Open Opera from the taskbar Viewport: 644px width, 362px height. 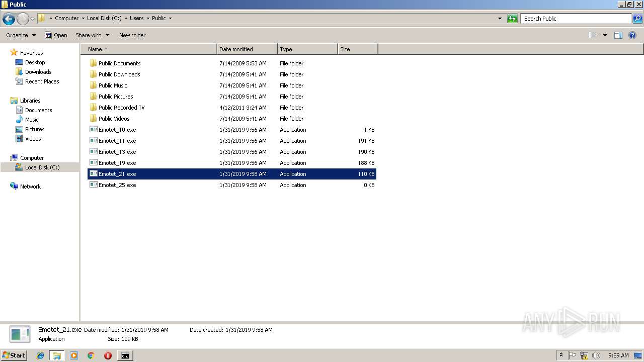(x=108, y=355)
